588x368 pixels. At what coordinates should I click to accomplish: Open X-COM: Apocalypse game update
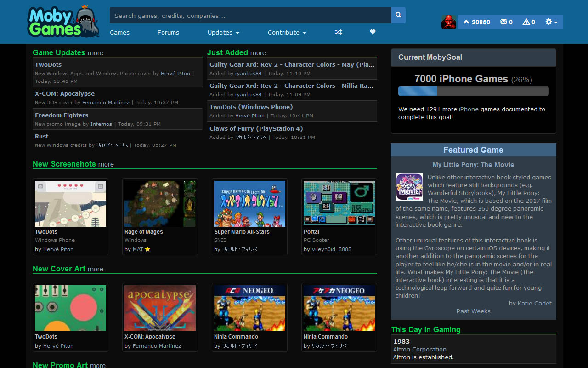[65, 93]
